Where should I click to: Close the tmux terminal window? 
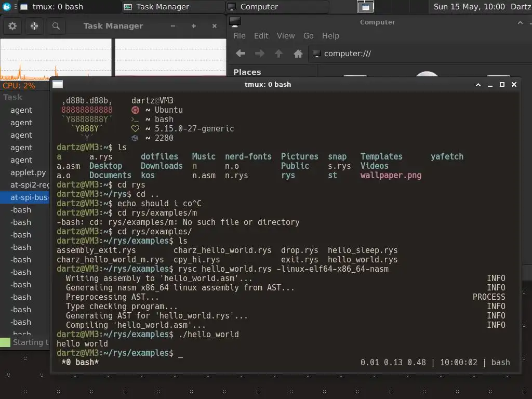[514, 85]
